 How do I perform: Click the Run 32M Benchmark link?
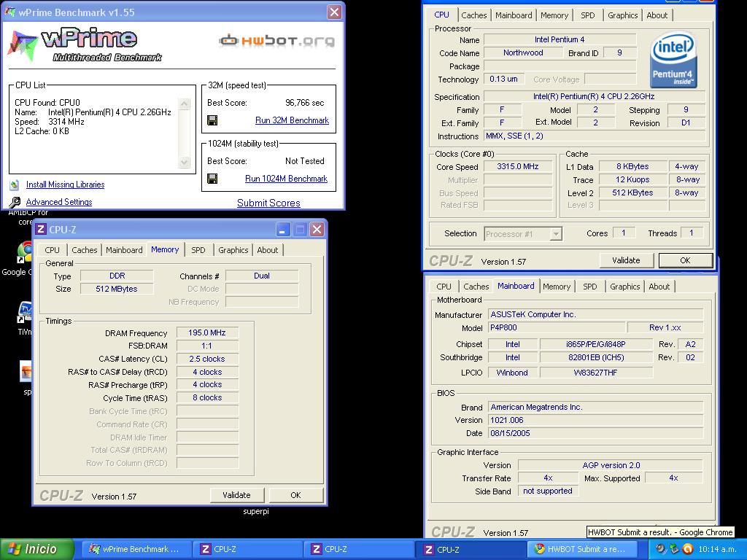click(292, 120)
